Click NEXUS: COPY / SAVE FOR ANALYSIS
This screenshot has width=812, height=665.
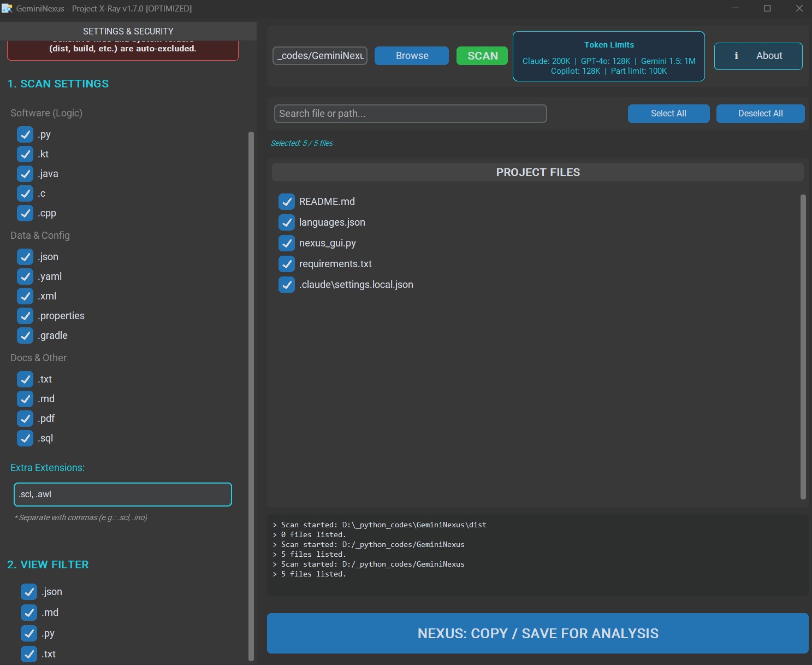pyautogui.click(x=537, y=633)
